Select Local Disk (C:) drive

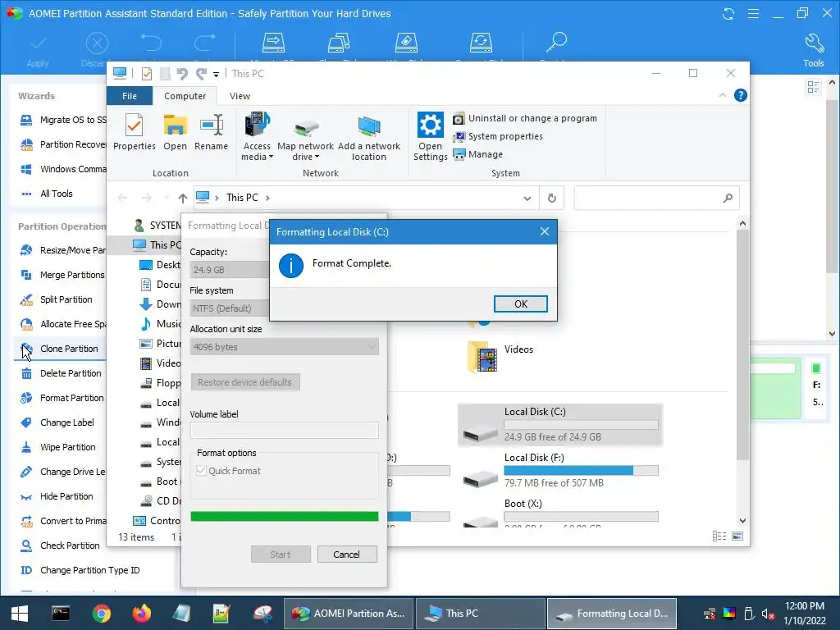pos(559,424)
